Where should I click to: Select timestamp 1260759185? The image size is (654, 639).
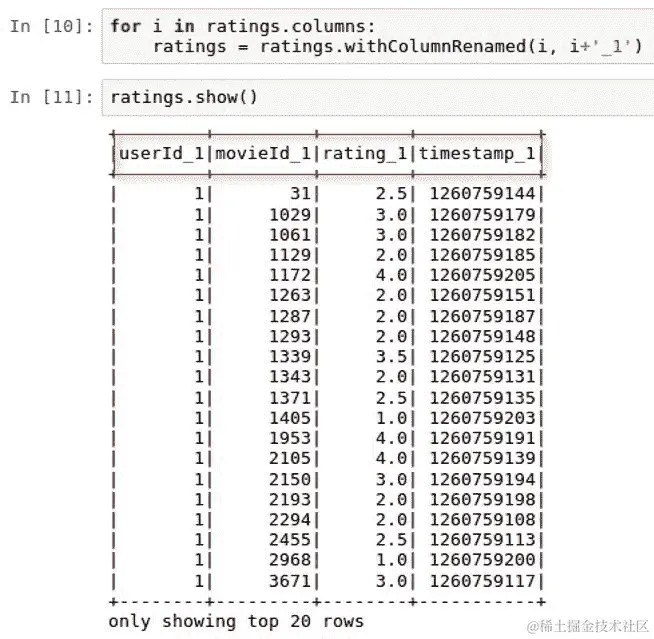(483, 255)
